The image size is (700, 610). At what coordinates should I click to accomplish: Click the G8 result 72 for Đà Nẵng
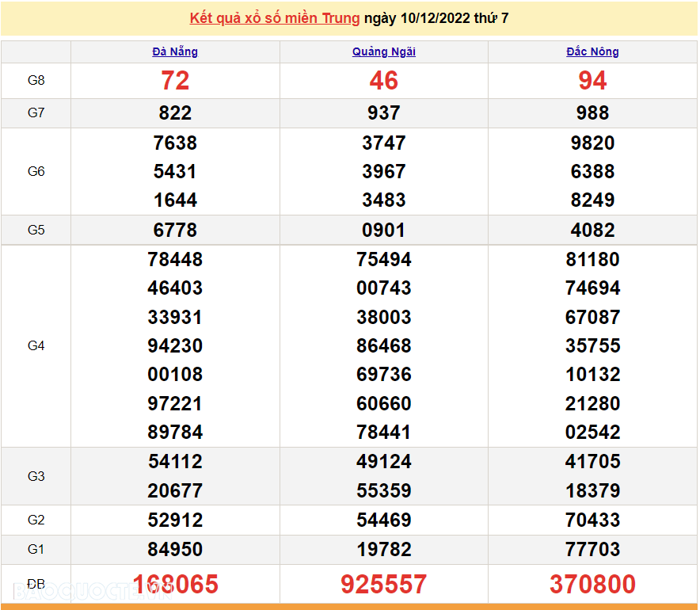tap(175, 81)
